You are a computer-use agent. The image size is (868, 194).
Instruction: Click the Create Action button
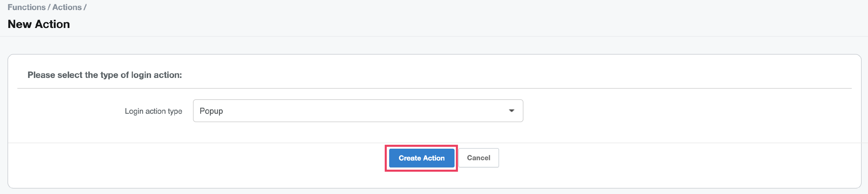tap(421, 158)
